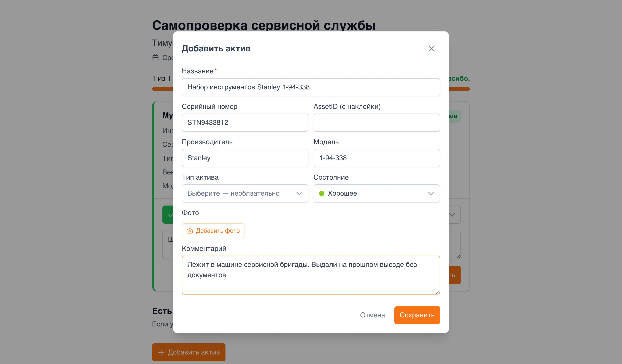Click the green checkmark button in the background card

coord(168,215)
